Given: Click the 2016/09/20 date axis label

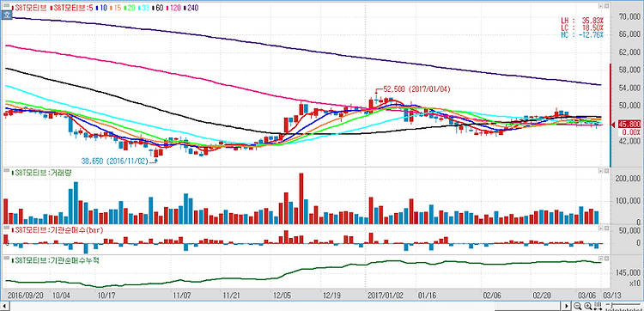Looking at the screenshot, I should pyautogui.click(x=26, y=295).
